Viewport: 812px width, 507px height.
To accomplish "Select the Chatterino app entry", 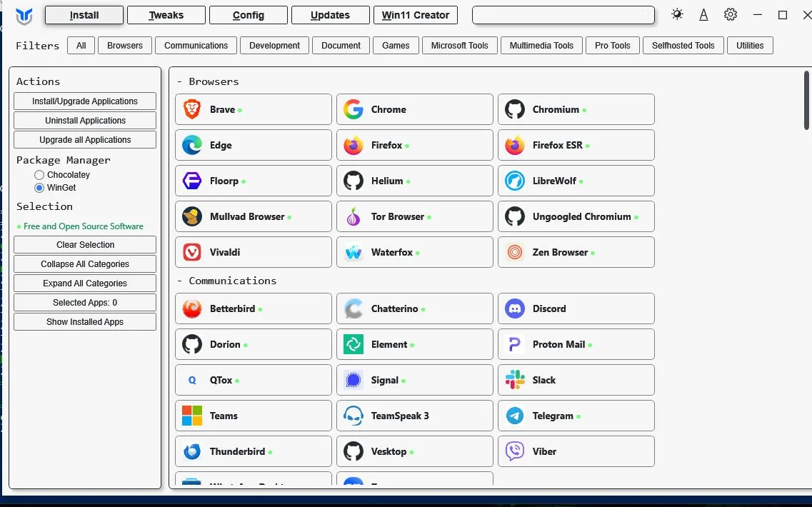I will pyautogui.click(x=414, y=308).
